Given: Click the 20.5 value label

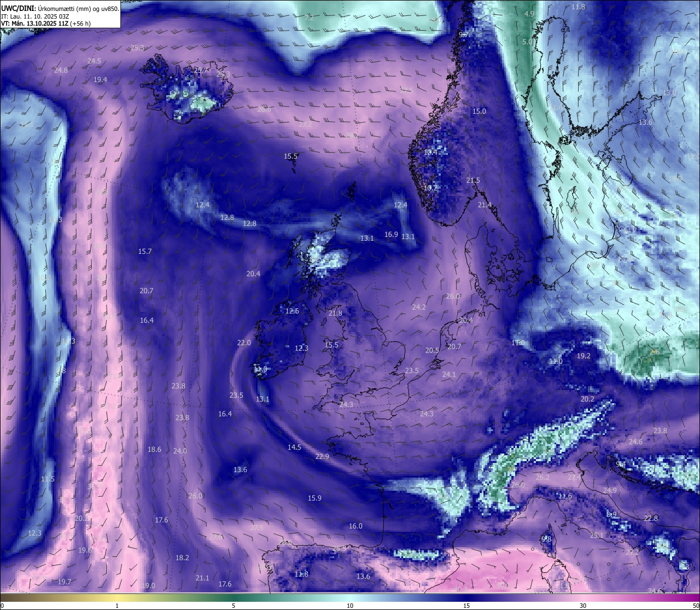Looking at the screenshot, I should (432, 350).
